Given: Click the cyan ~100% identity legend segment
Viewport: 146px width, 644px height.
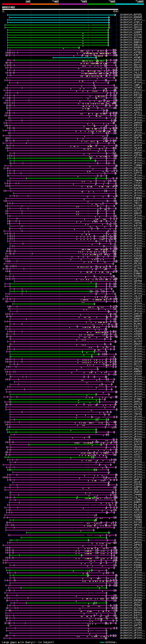Looking at the screenshot, I should click(130, 4).
